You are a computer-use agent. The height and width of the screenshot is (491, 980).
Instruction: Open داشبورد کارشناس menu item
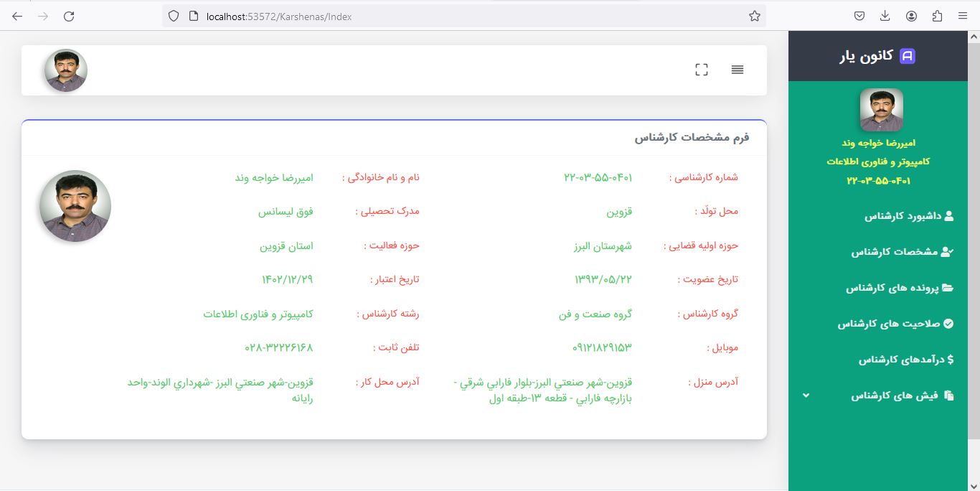tap(908, 216)
